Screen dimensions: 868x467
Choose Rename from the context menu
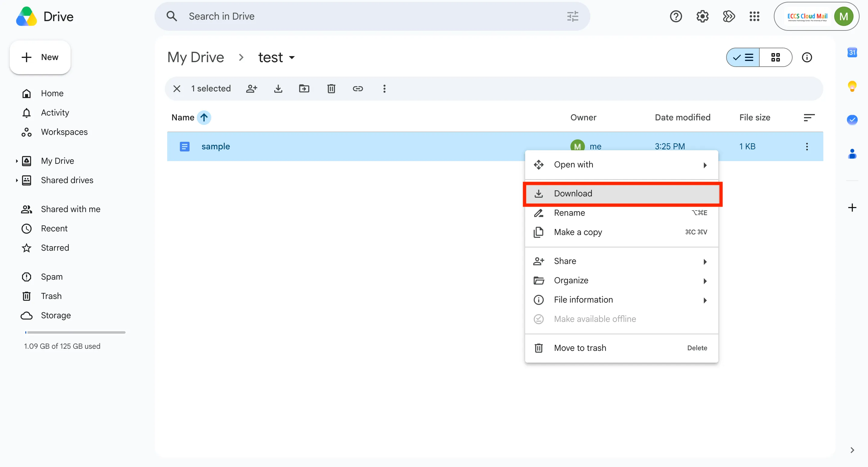point(621,213)
